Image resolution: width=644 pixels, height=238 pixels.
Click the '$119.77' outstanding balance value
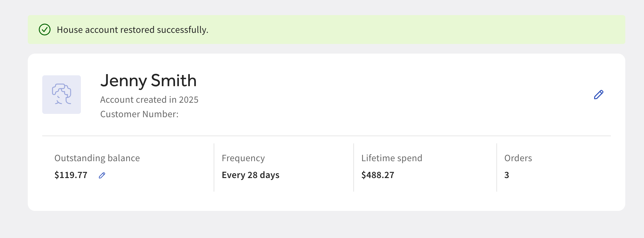[x=71, y=175]
